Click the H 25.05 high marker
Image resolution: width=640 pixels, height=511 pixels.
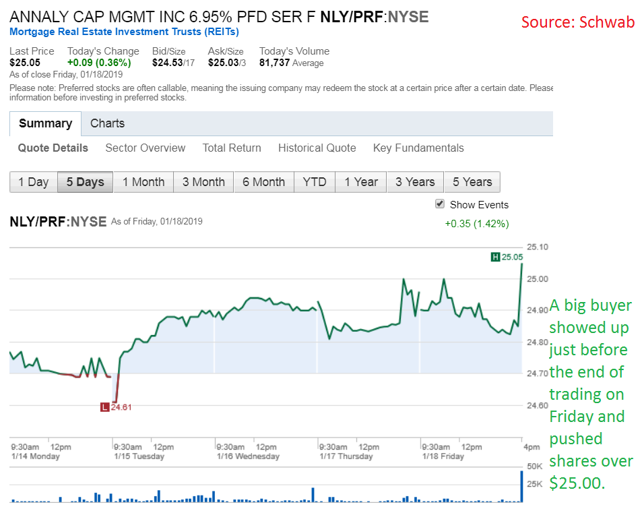(507, 257)
